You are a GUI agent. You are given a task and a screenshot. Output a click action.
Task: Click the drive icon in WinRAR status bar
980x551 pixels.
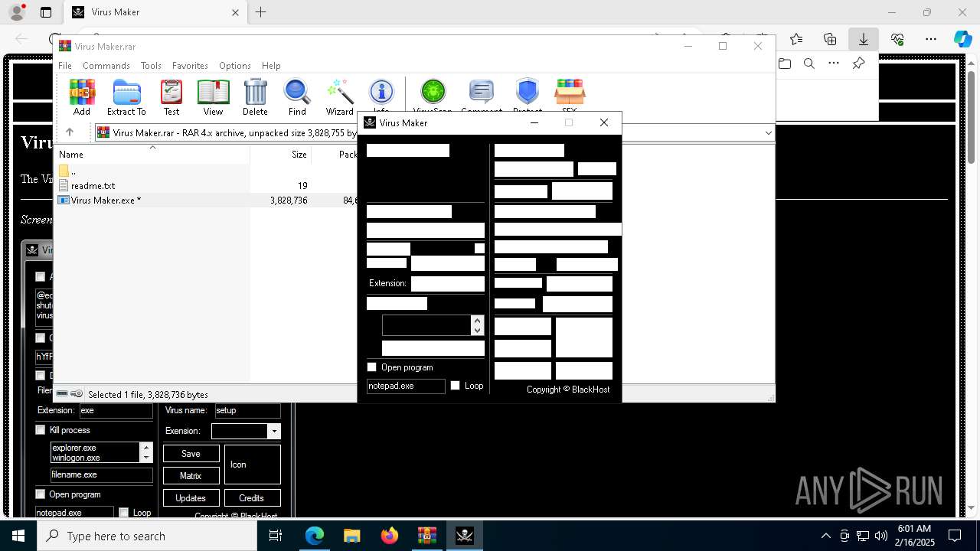click(x=62, y=394)
